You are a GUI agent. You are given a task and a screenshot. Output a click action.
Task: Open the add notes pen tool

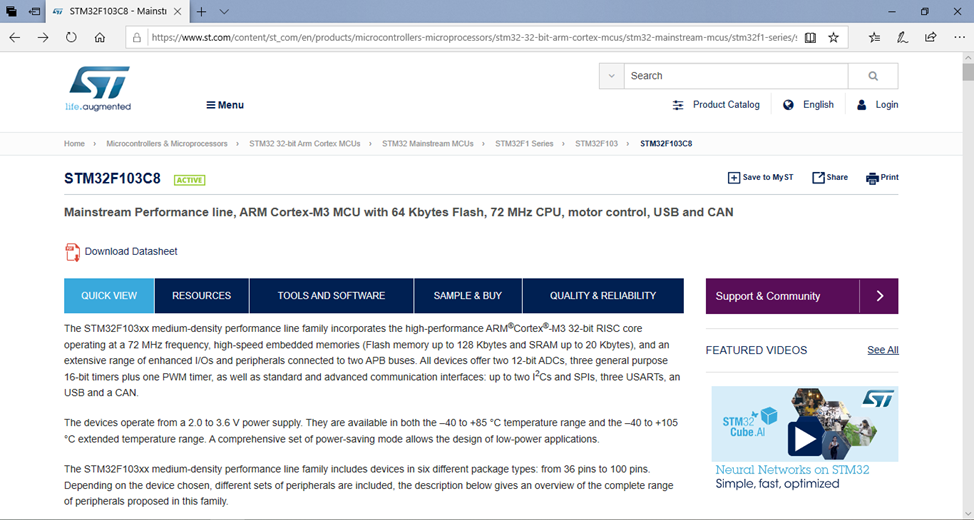pos(903,37)
